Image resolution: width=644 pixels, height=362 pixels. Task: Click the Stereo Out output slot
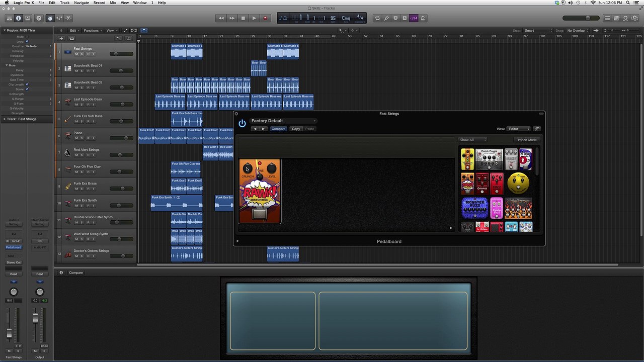coord(14,262)
